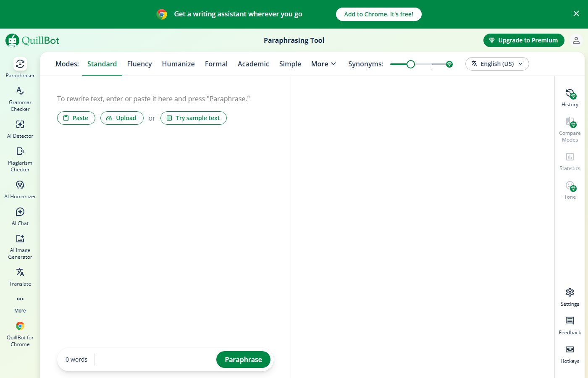
Task: Launch the AI Detector tool
Action: pos(20,128)
